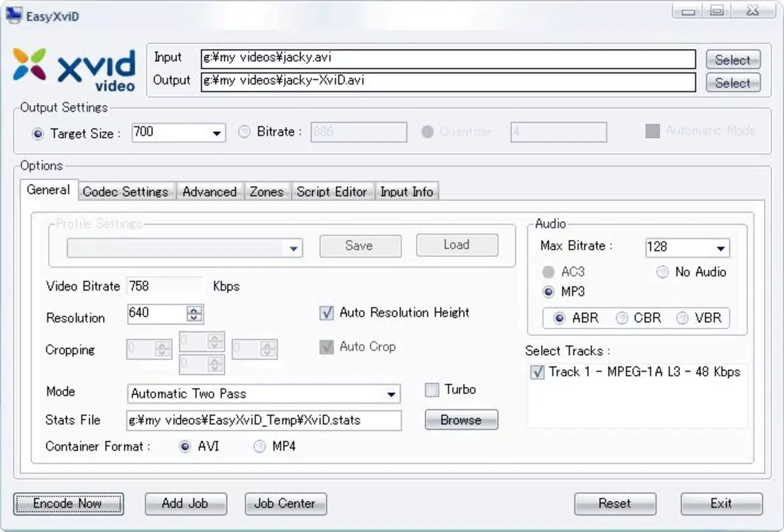Click the Add Job button
The image size is (784, 532).
click(x=186, y=503)
